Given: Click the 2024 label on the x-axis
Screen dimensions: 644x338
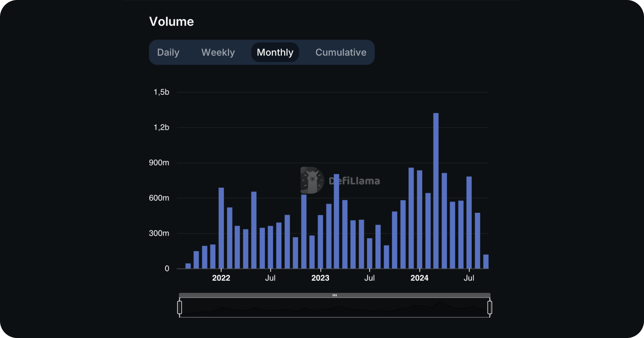Looking at the screenshot, I should pos(420,278).
